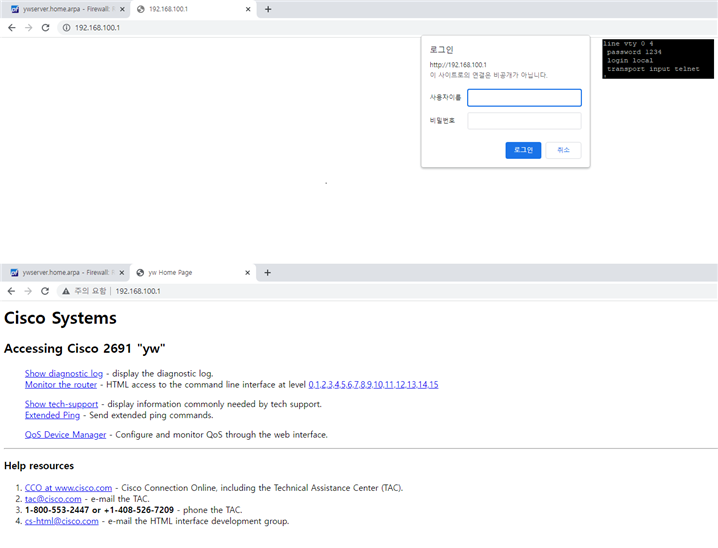Viewport: 718px width, 548px height.
Task: Click pfSense favicon on lower ywserver tab
Action: pyautogui.click(x=14, y=273)
